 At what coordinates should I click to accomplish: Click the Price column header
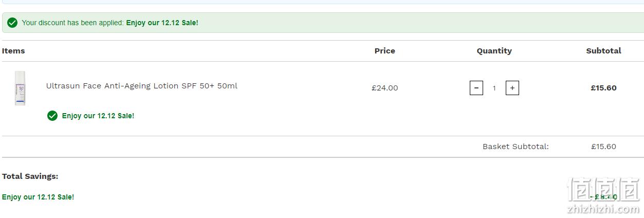(x=385, y=51)
